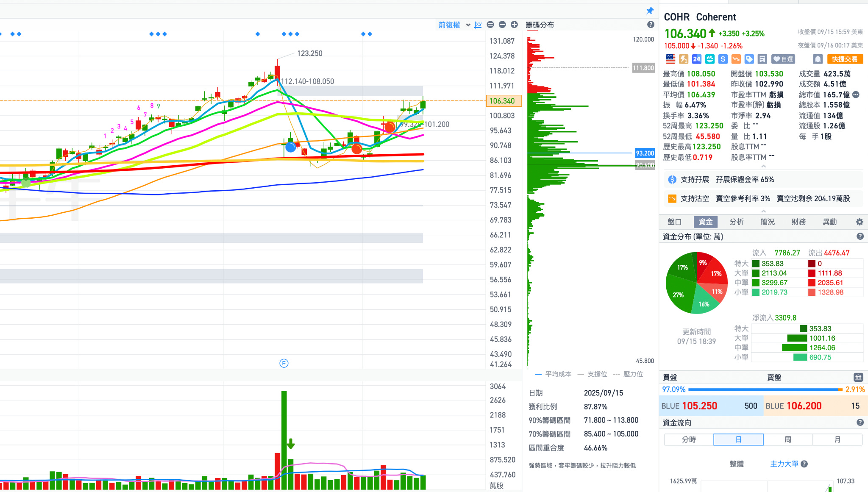
Task: Click the blue dollar sign badge
Action: click(x=723, y=59)
